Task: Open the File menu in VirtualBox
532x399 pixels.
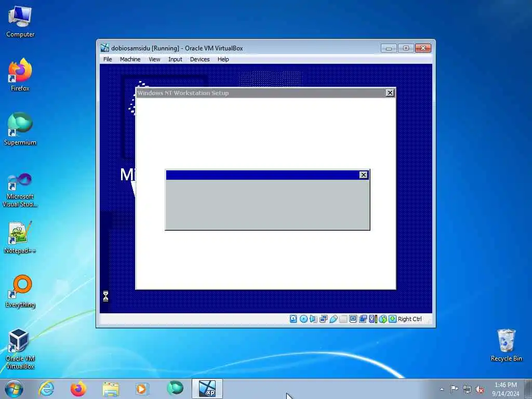Action: point(108,59)
